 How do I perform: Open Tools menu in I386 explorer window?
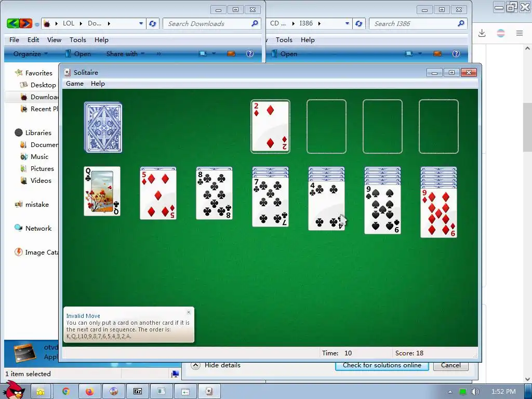[x=284, y=39]
